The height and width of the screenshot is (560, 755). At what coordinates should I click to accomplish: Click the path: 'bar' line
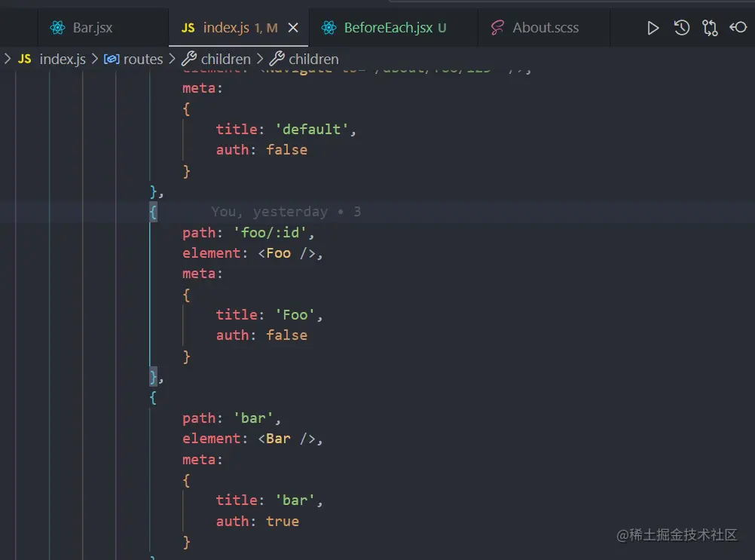tap(231, 418)
